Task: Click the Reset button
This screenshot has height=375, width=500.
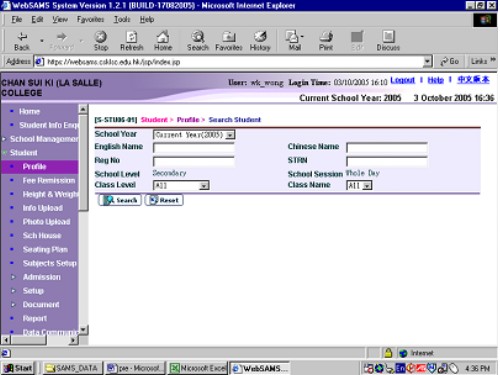Action: tap(164, 200)
